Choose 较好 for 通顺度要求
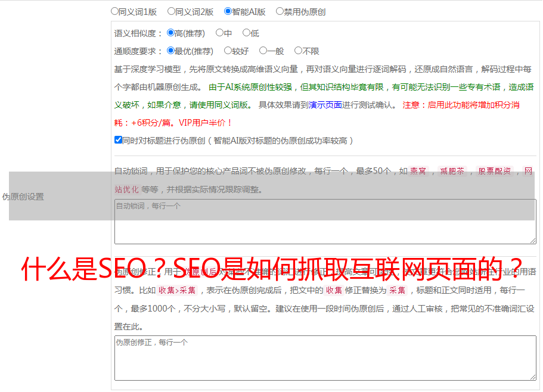This screenshot has width=543, height=392. point(228,51)
